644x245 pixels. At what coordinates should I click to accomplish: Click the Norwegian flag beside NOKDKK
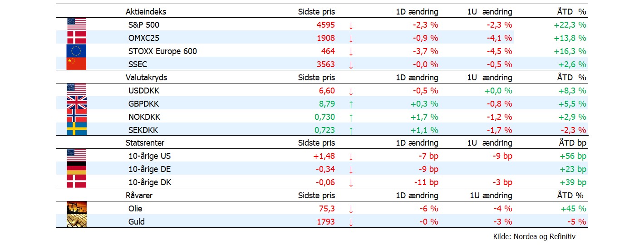point(76,116)
